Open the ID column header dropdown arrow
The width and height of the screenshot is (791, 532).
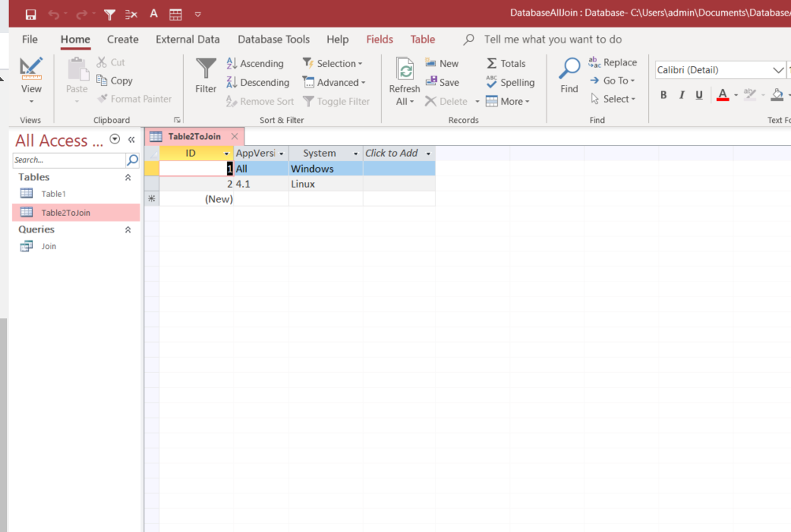(227, 154)
